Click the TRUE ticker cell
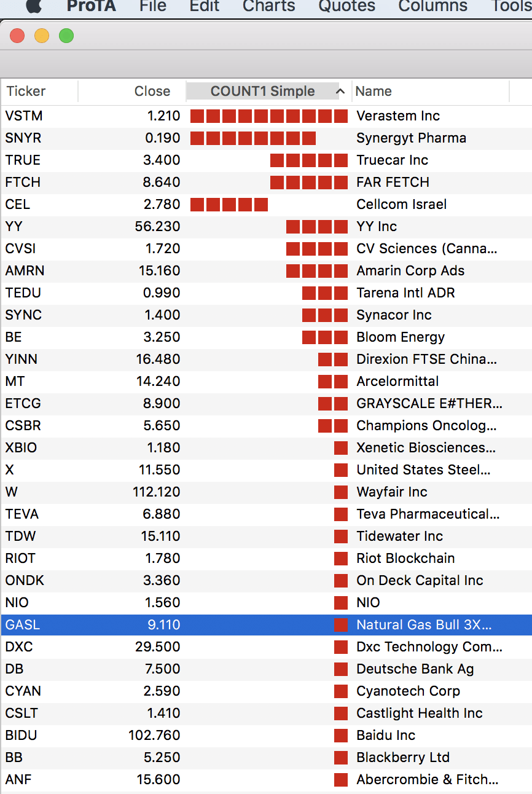The image size is (532, 794). (23, 160)
